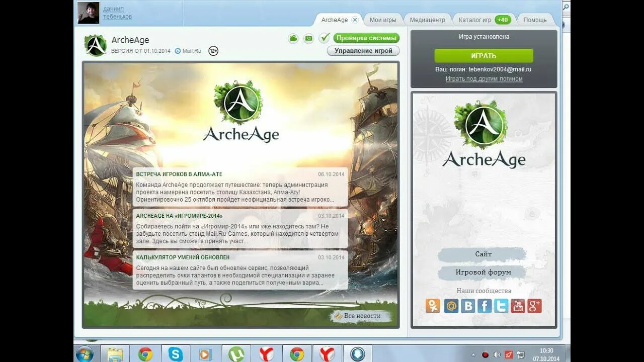The image size is (644, 362).
Task: Click the Игра установлена status text
Action: pos(484,37)
